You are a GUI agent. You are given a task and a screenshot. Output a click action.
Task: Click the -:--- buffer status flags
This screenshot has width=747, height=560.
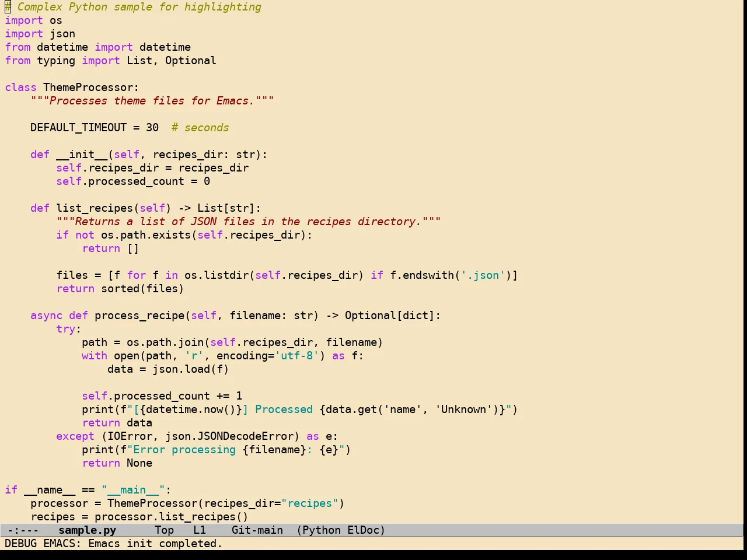tap(23, 530)
